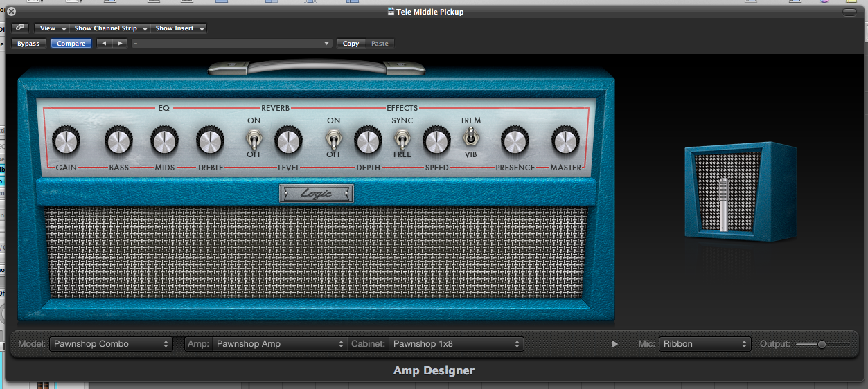This screenshot has height=389, width=868.
Task: Click the Treble knob
Action: pyautogui.click(x=210, y=141)
